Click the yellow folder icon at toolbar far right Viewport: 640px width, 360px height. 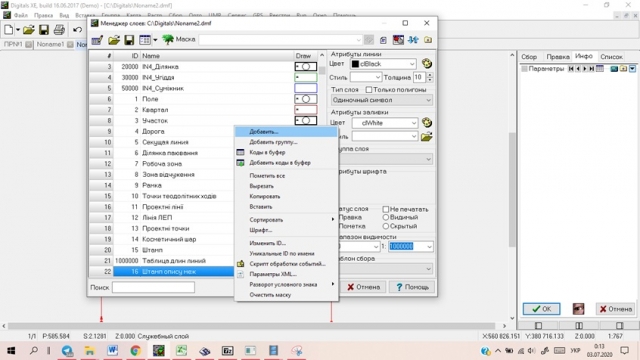(428, 40)
